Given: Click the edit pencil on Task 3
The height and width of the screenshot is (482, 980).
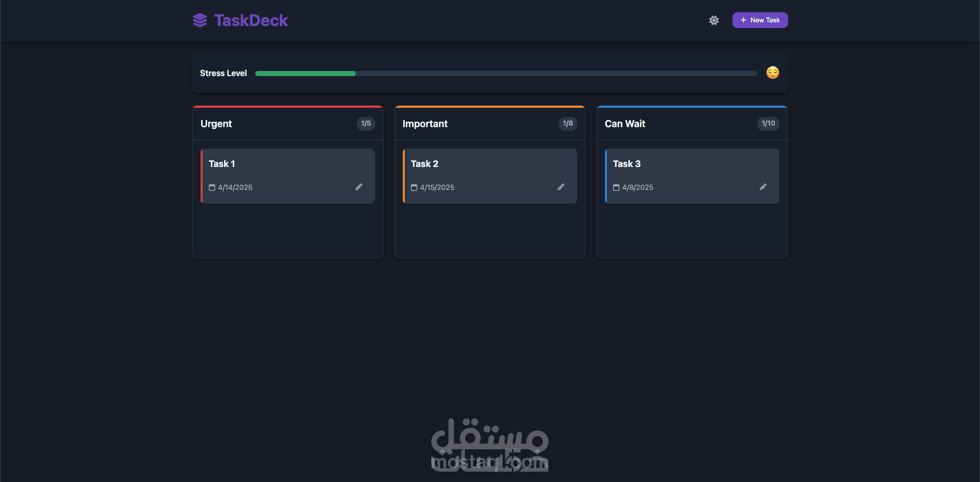Looking at the screenshot, I should pyautogui.click(x=763, y=187).
